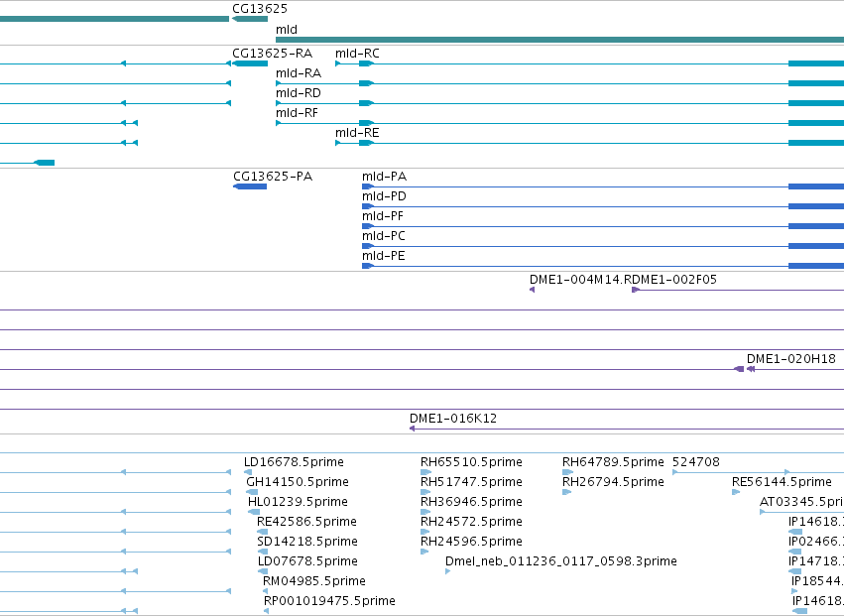This screenshot has height=616, width=844.
Task: Select the RH64789.5prime EST label
Action: tap(613, 462)
